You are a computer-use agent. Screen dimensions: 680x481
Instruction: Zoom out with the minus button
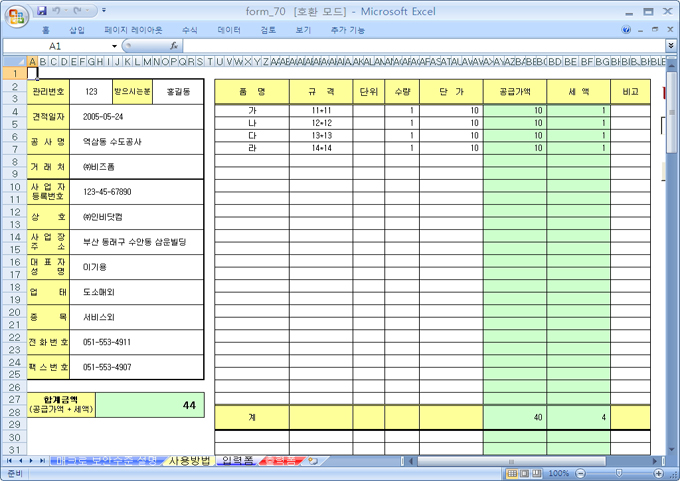point(581,473)
